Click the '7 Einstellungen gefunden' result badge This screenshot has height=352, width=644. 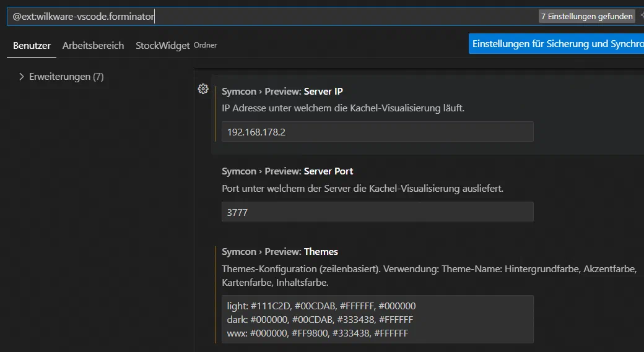pos(586,17)
